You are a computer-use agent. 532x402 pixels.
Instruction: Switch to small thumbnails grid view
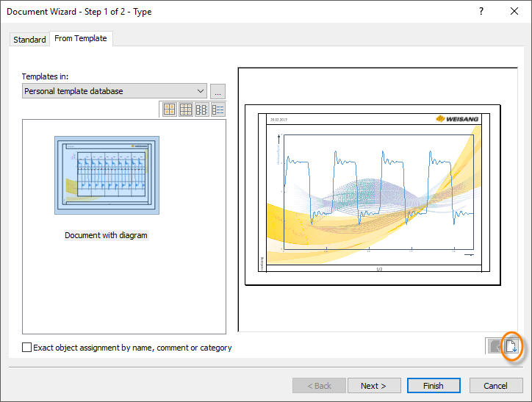coord(186,110)
